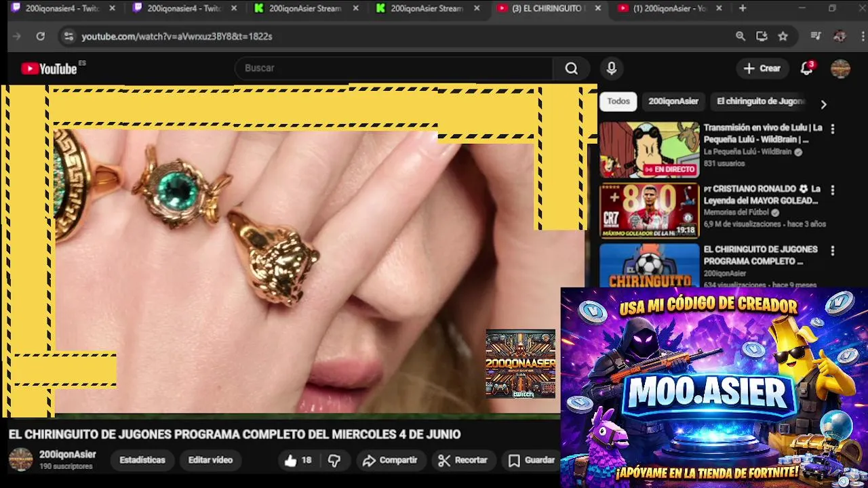Click Recortar button
The height and width of the screenshot is (488, 868).
pos(463,460)
